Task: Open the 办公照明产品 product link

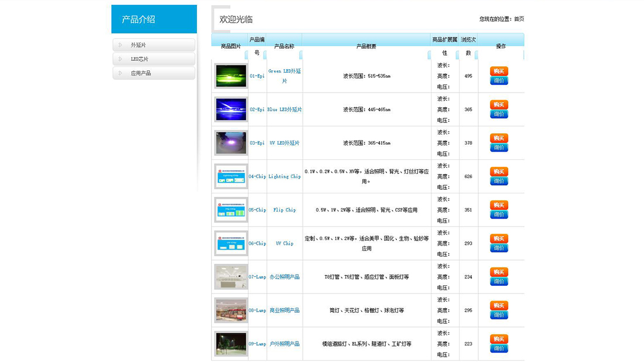Action: [x=285, y=276]
